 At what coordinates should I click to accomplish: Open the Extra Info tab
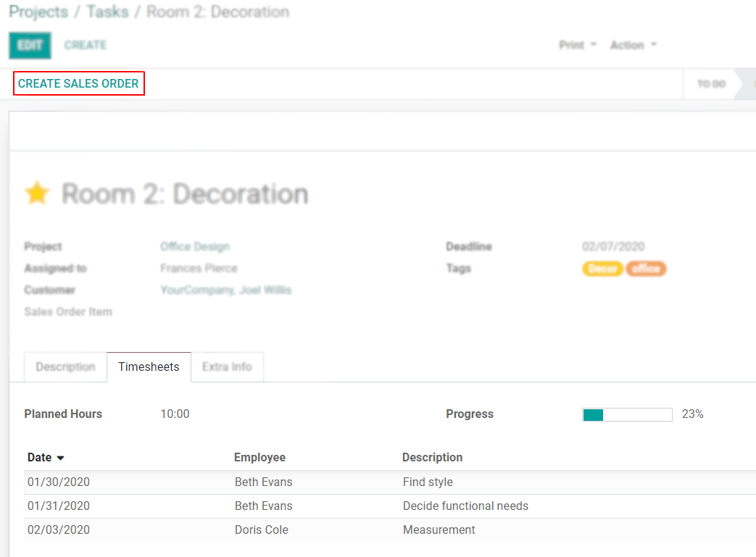click(227, 367)
